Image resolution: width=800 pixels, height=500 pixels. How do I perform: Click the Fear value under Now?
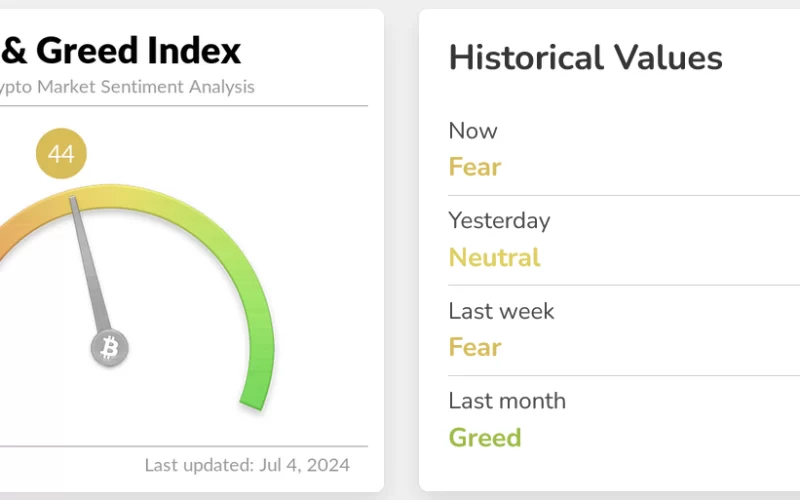475,166
